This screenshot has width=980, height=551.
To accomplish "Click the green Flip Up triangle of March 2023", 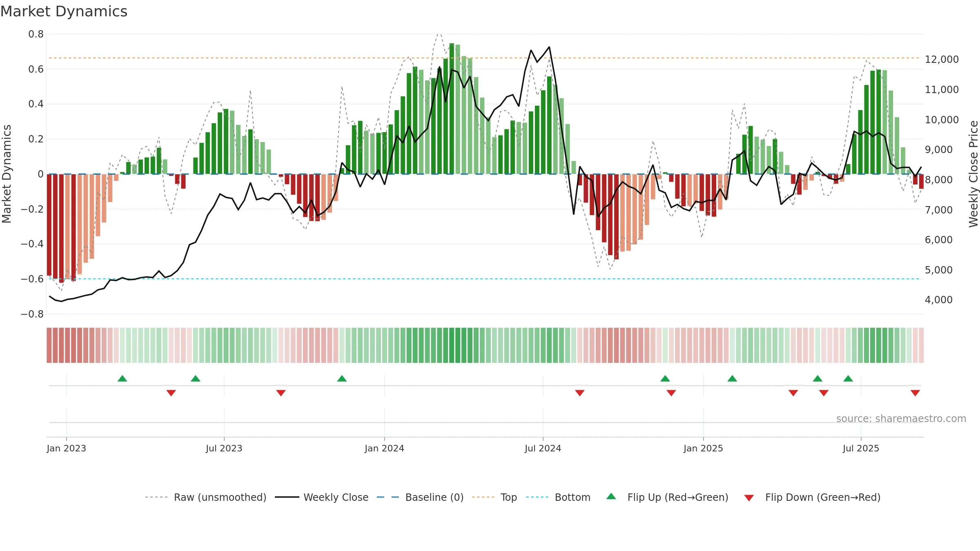I will [x=122, y=378].
